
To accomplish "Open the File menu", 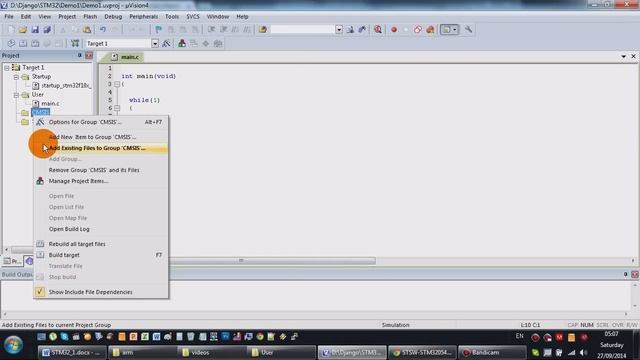I will click(9, 17).
